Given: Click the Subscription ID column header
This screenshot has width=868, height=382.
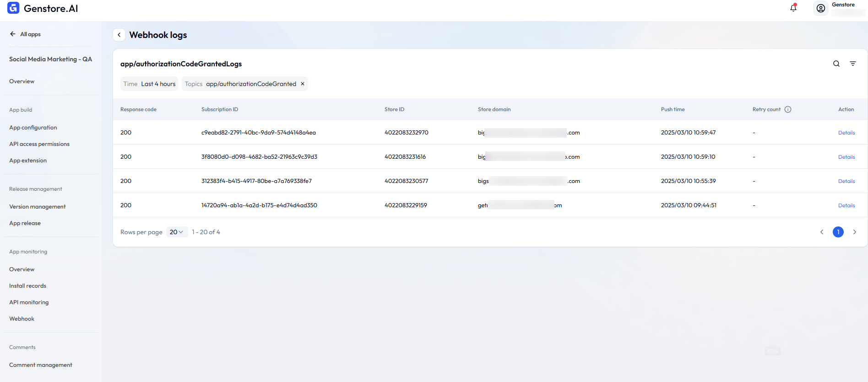Looking at the screenshot, I should point(220,109).
